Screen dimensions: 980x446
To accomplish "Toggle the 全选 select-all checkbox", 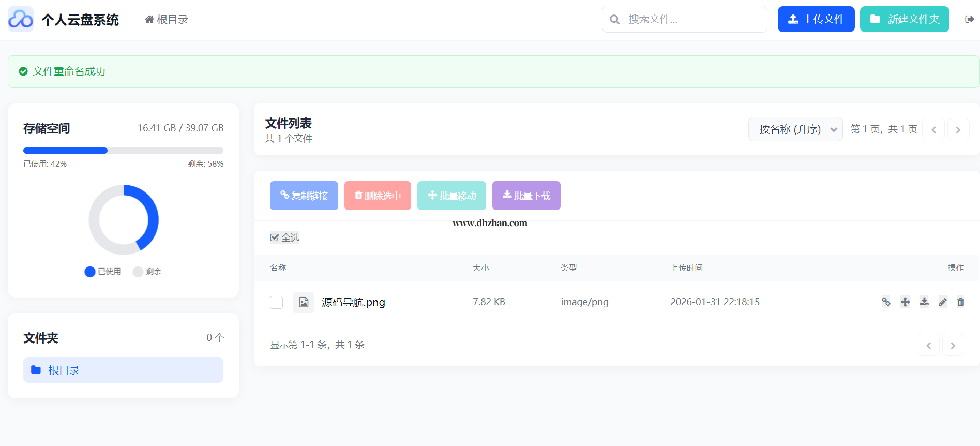I will tap(275, 237).
